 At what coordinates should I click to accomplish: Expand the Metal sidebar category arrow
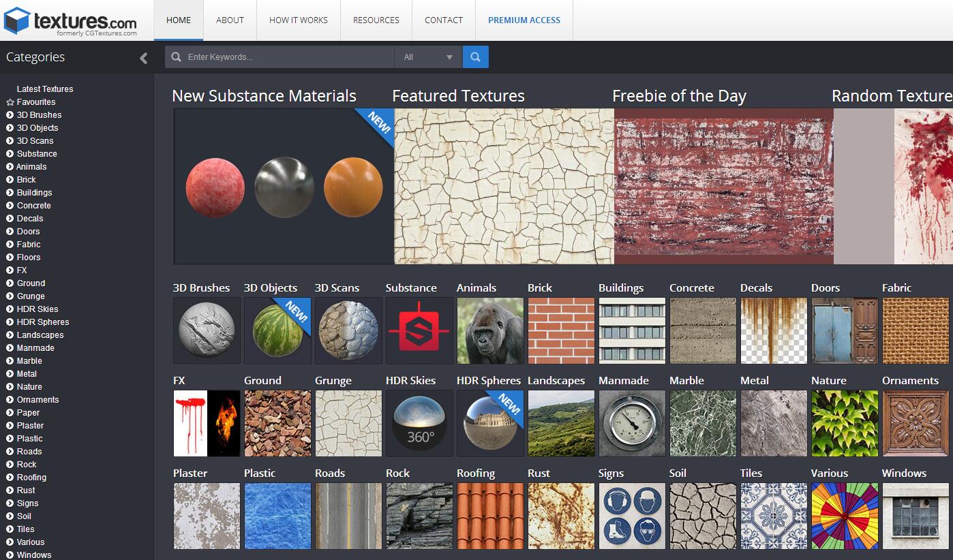click(x=10, y=374)
